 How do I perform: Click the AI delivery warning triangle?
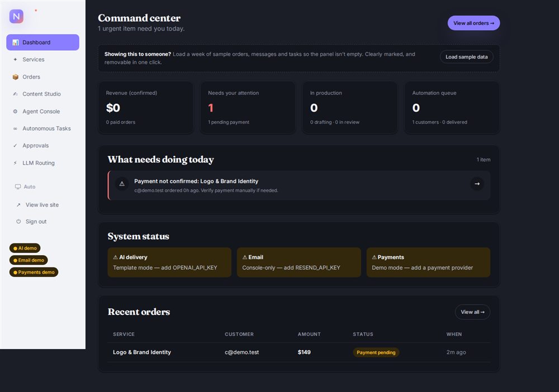coord(116,257)
